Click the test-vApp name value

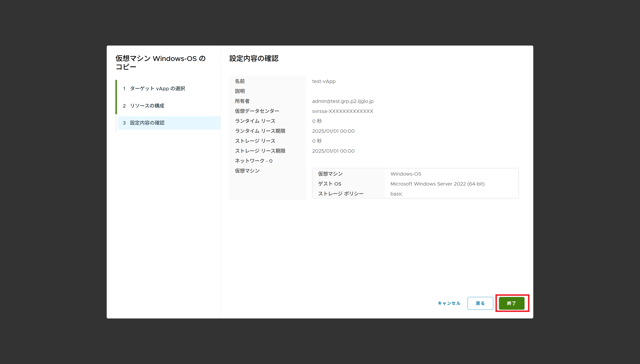pyautogui.click(x=324, y=81)
